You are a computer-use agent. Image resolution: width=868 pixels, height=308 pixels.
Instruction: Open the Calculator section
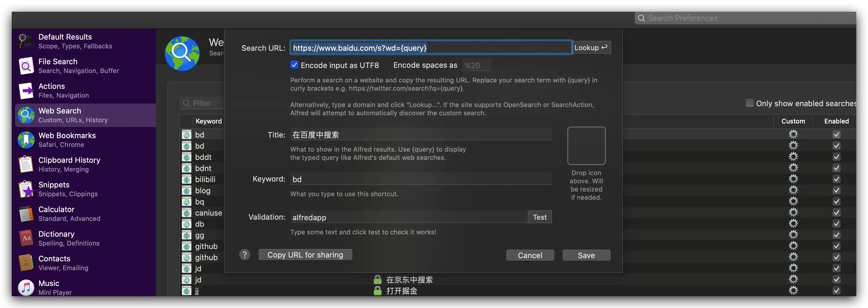(85, 213)
